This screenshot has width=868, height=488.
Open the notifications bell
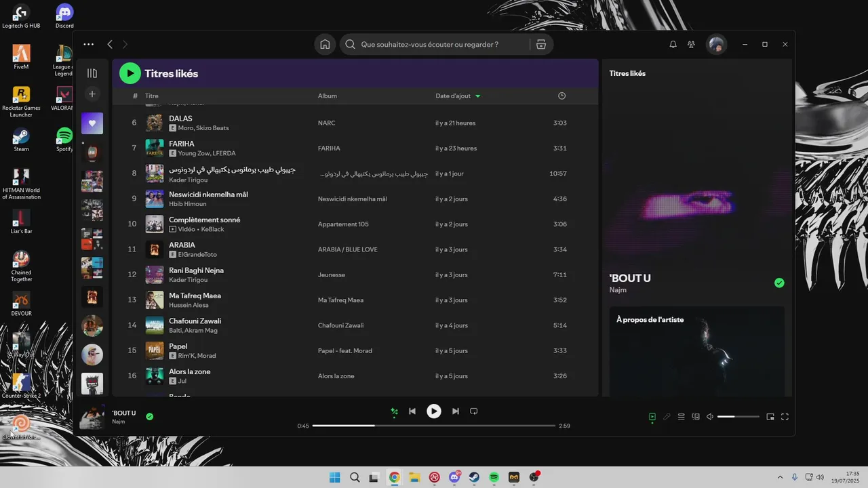(x=673, y=44)
